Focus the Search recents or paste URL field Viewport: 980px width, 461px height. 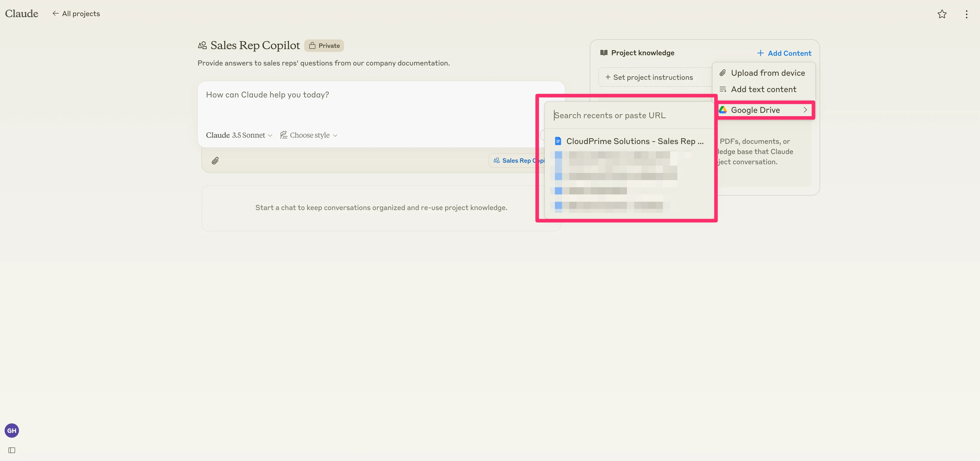(628, 116)
